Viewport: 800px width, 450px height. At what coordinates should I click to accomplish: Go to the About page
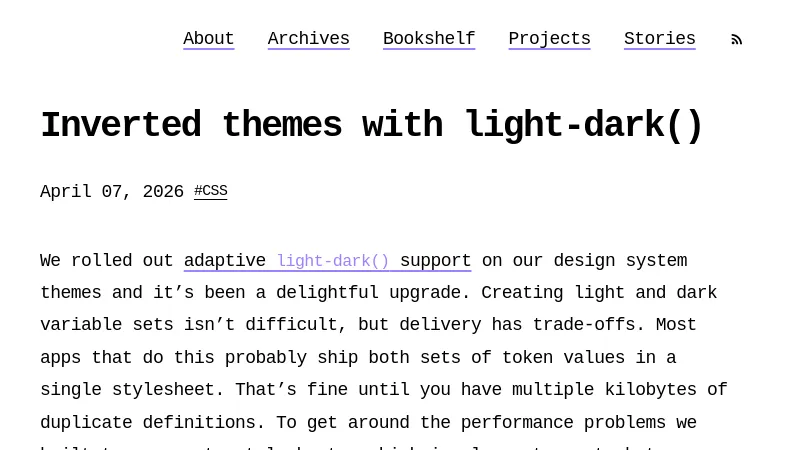[x=208, y=39]
